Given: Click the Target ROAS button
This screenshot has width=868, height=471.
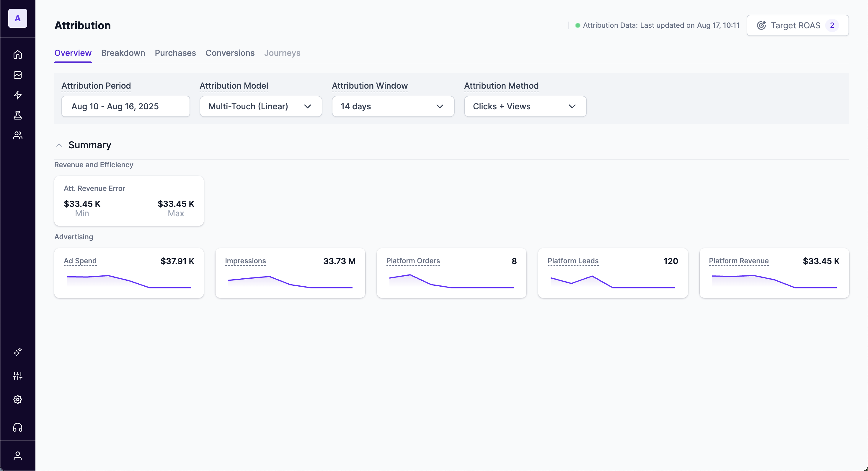Looking at the screenshot, I should tap(797, 25).
